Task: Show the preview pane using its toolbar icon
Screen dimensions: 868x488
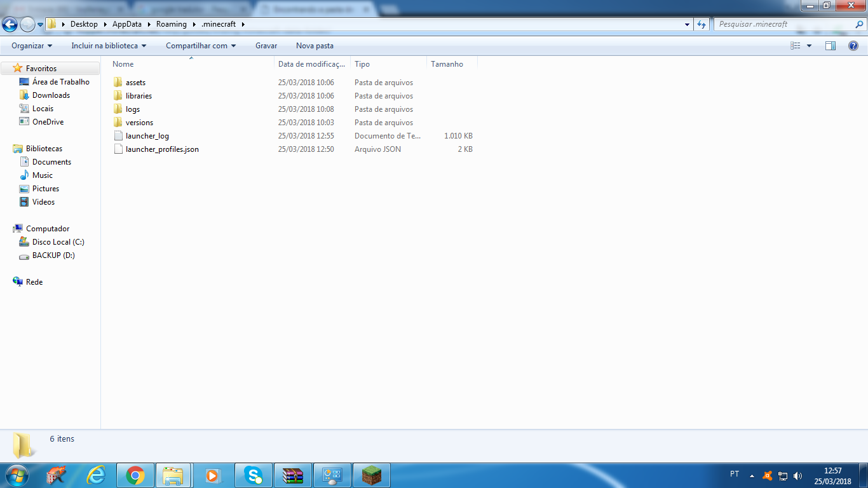Action: tap(831, 46)
